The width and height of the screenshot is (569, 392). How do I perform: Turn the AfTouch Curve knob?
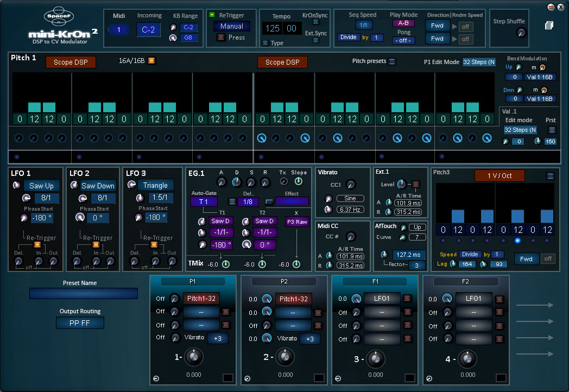click(x=402, y=237)
